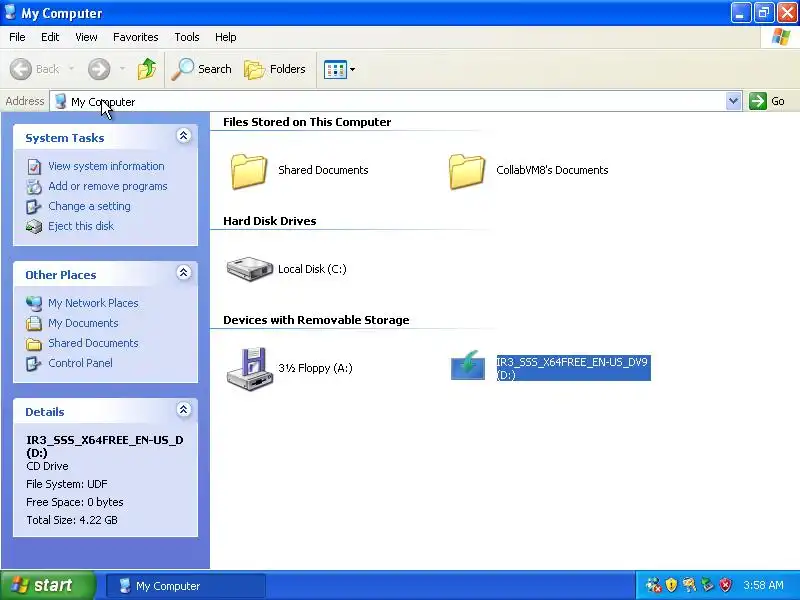Click the green Go arrow button

(758, 101)
